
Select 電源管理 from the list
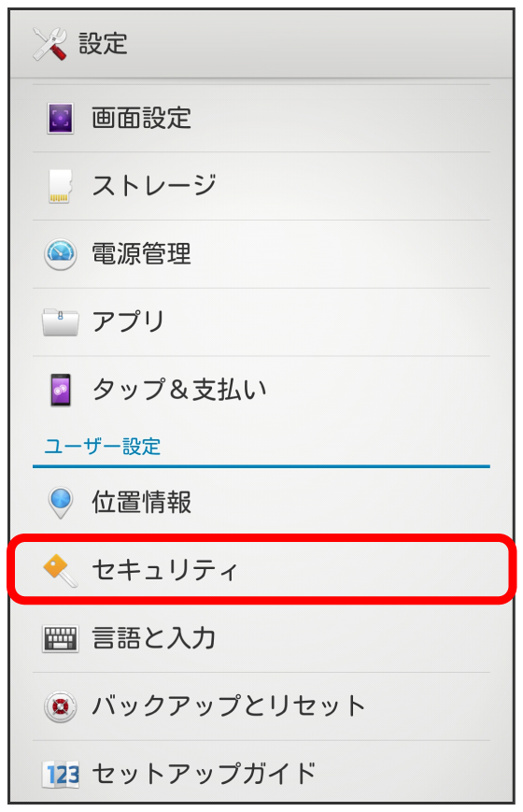coord(261,254)
